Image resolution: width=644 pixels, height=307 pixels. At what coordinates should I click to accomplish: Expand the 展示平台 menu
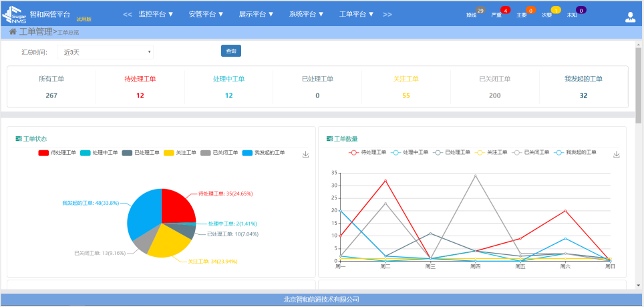tap(257, 14)
